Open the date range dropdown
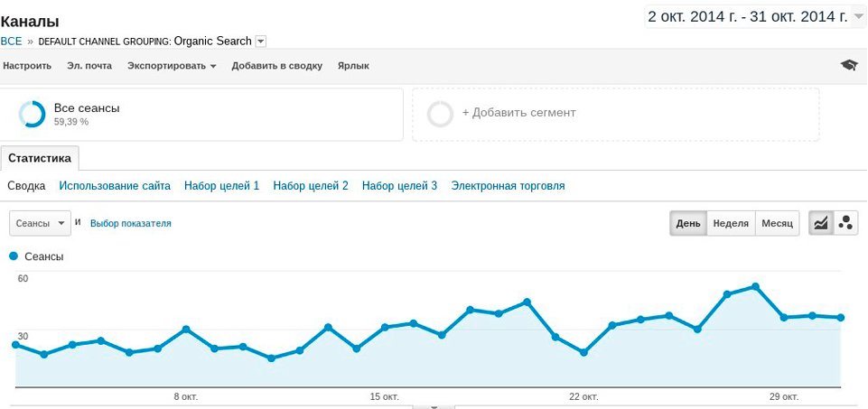Screen dimensions: 868x409 pos(858,16)
